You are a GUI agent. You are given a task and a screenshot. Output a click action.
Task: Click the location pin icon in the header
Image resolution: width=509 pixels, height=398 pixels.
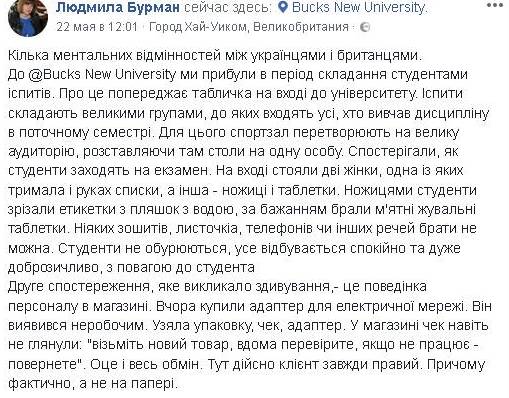point(283,7)
